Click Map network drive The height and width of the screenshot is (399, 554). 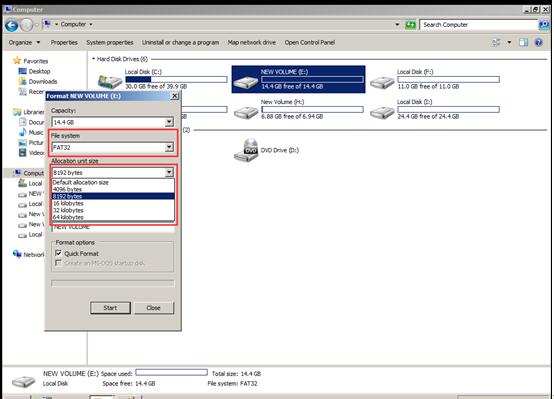coord(252,43)
